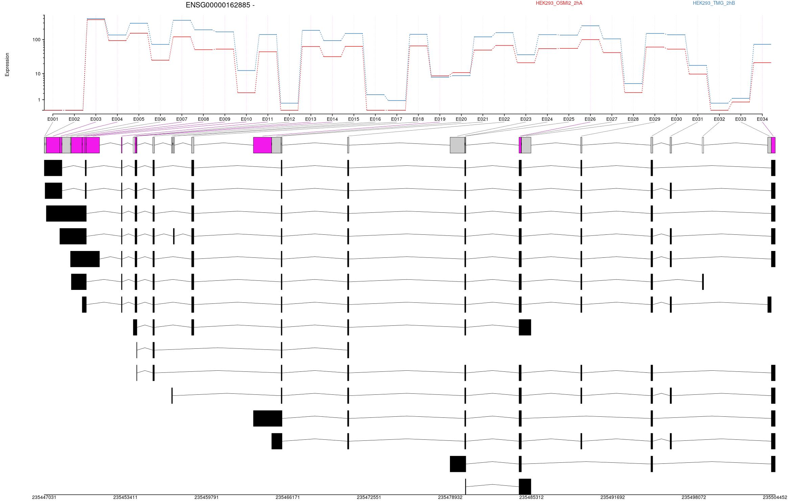
Task: Click the large black exon starting the first transcript
Action: click(x=53, y=168)
